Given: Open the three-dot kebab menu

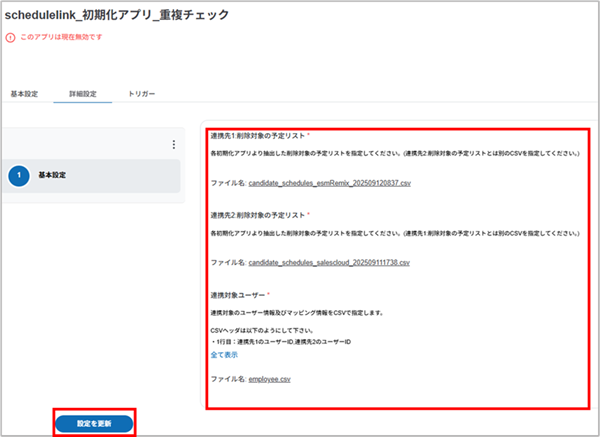Looking at the screenshot, I should pyautogui.click(x=174, y=145).
